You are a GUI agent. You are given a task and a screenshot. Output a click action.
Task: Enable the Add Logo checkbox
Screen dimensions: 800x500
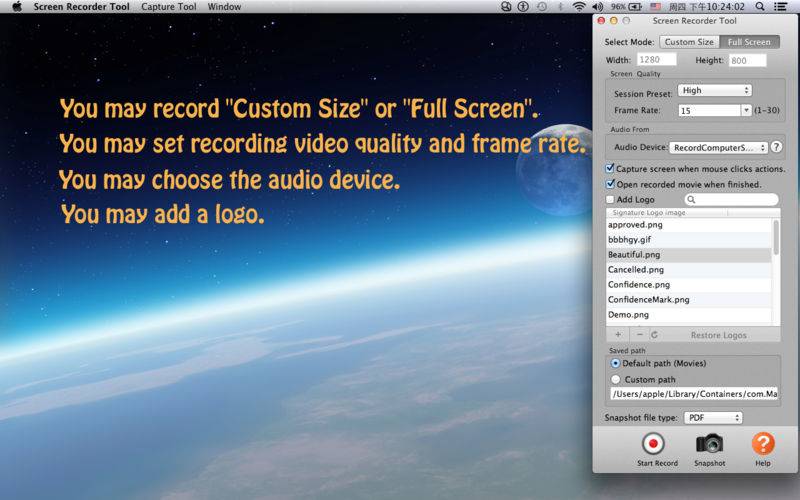click(611, 200)
